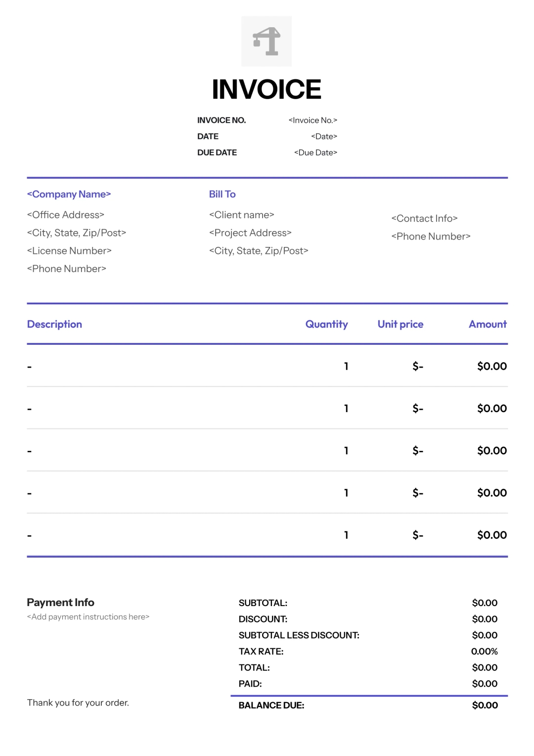
Task: Click the TAX RATE percentage value
Action: pyautogui.click(x=484, y=652)
